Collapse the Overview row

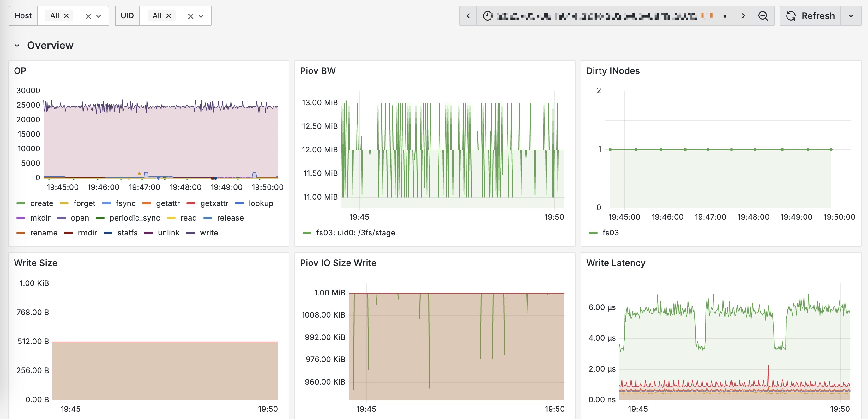pos(17,46)
